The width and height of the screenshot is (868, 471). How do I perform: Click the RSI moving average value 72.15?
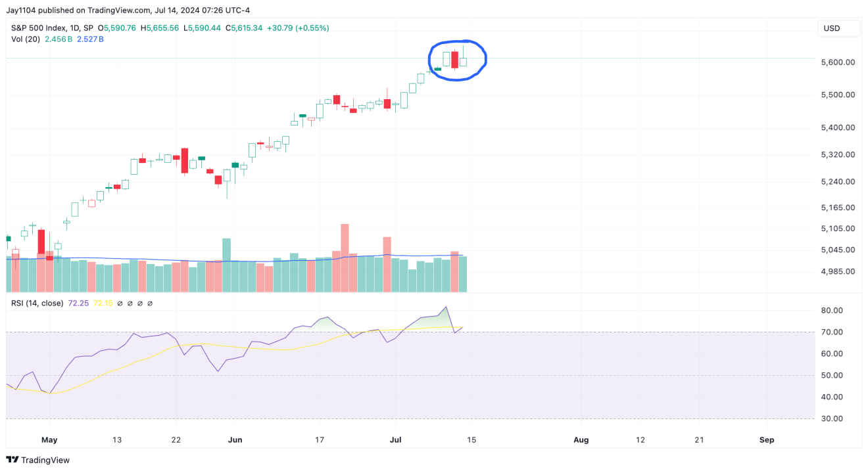click(103, 303)
